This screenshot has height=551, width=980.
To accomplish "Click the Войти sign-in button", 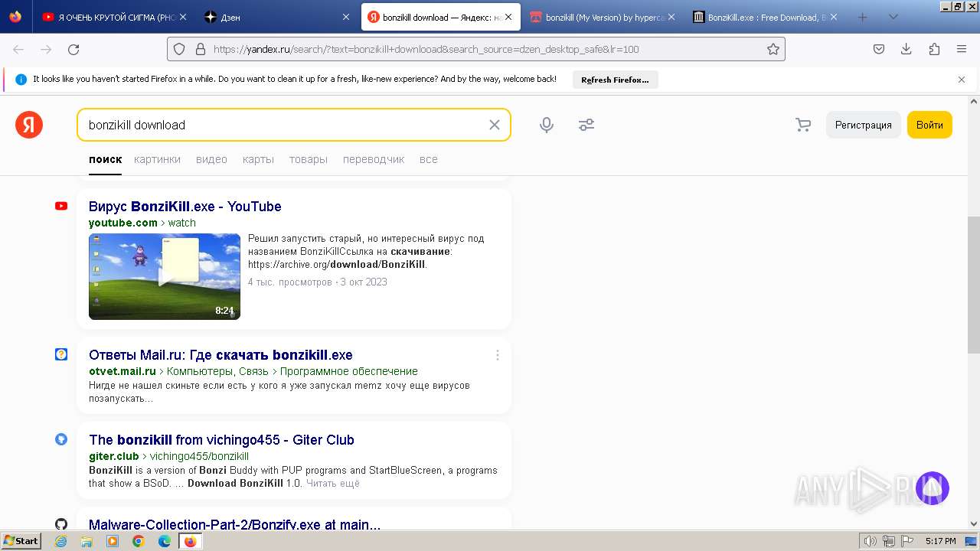I will point(929,125).
